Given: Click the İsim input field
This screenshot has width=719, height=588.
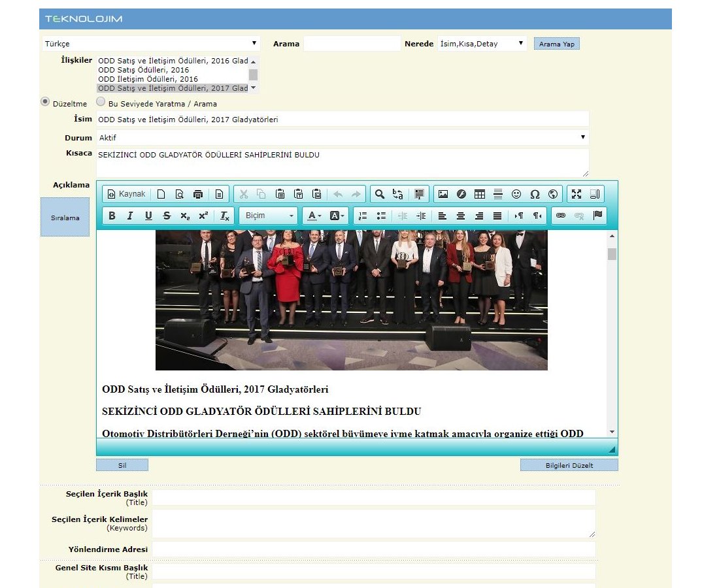Looking at the screenshot, I should tap(343, 119).
